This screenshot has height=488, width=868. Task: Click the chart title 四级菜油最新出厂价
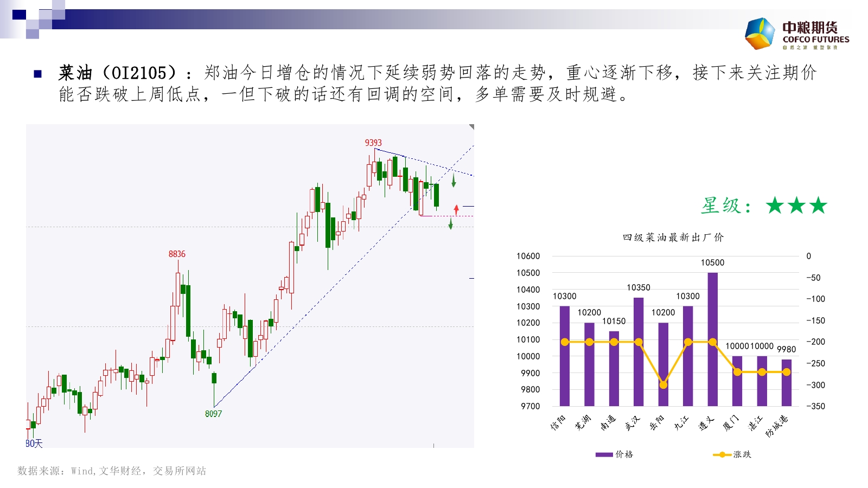point(673,237)
